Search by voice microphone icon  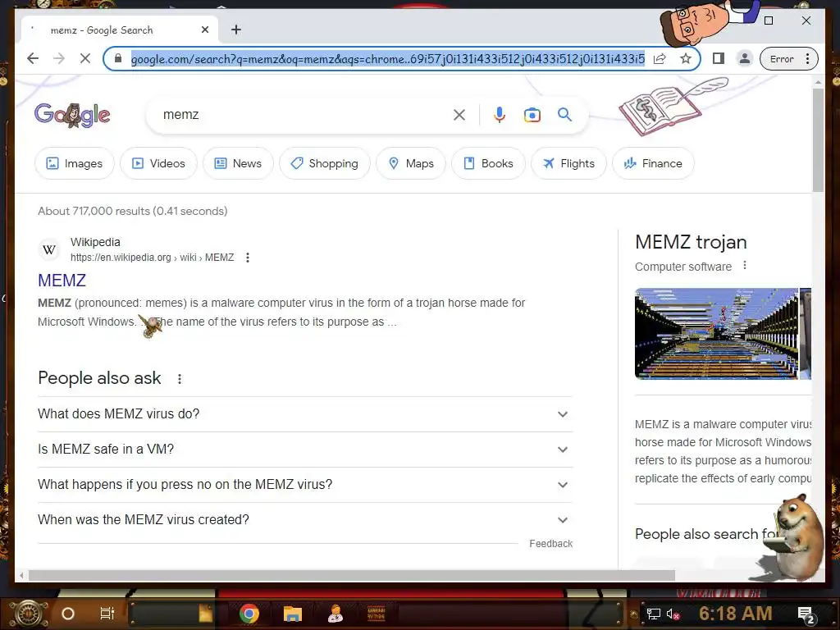[x=500, y=115]
